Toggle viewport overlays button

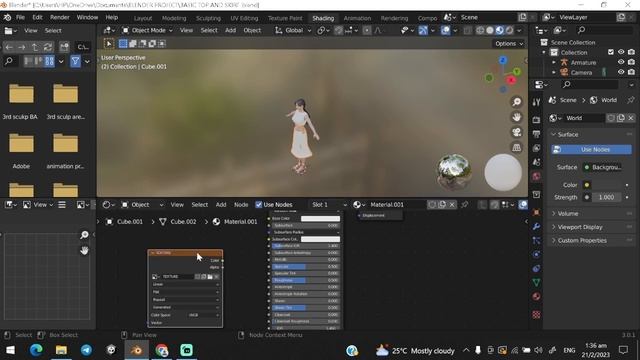click(x=445, y=30)
